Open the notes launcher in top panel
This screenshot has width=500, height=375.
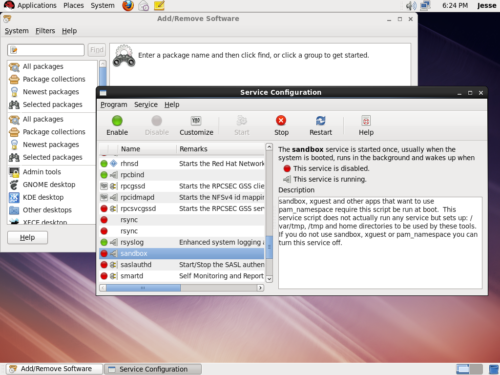[159, 6]
